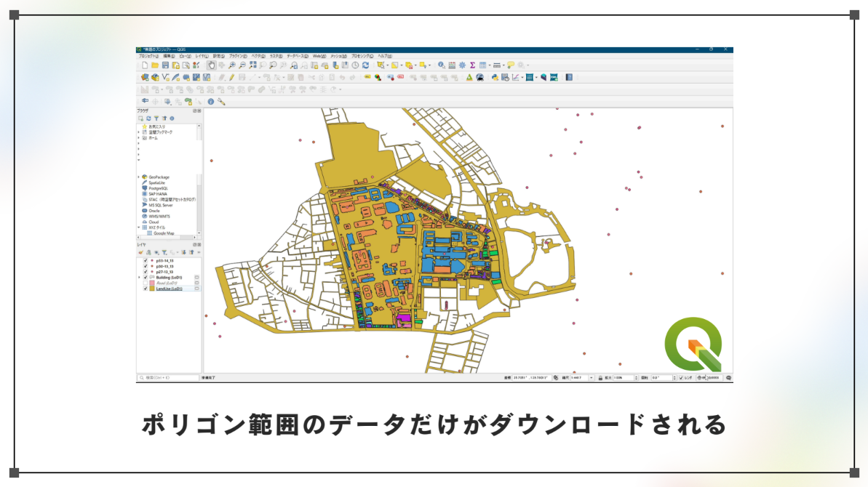Image resolution: width=868 pixels, height=487 pixels.
Task: Uncheck the p27-13_13 layer checkbox
Action: coord(146,272)
